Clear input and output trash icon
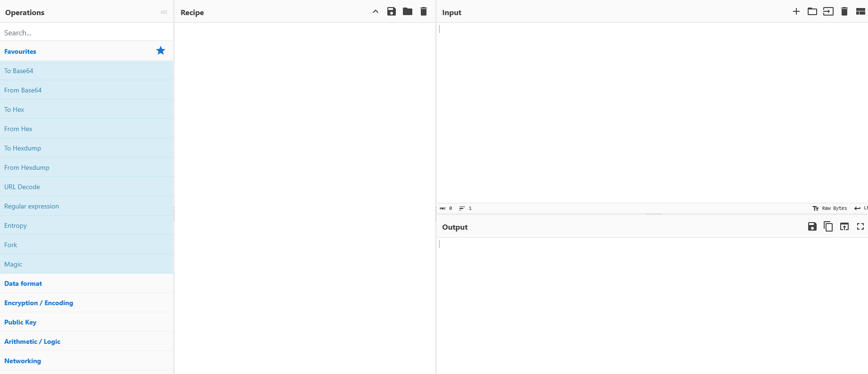Image resolution: width=868 pixels, height=374 pixels. 844,12
